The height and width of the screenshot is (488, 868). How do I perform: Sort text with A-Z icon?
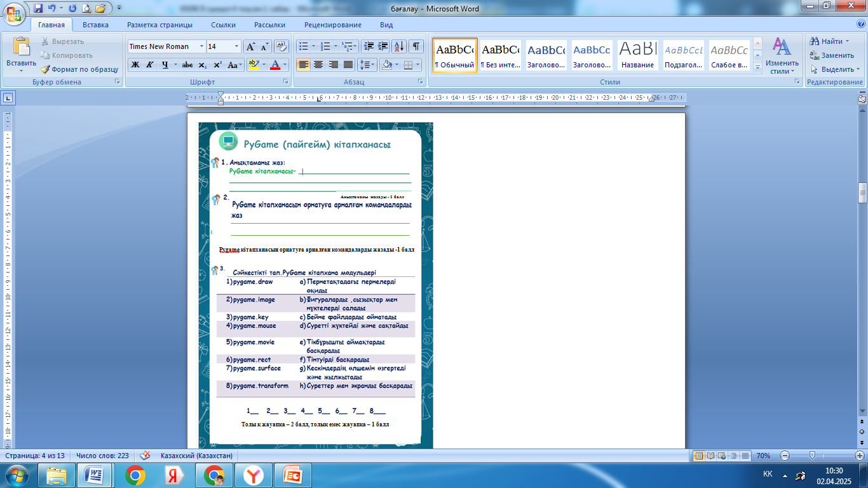click(x=399, y=46)
